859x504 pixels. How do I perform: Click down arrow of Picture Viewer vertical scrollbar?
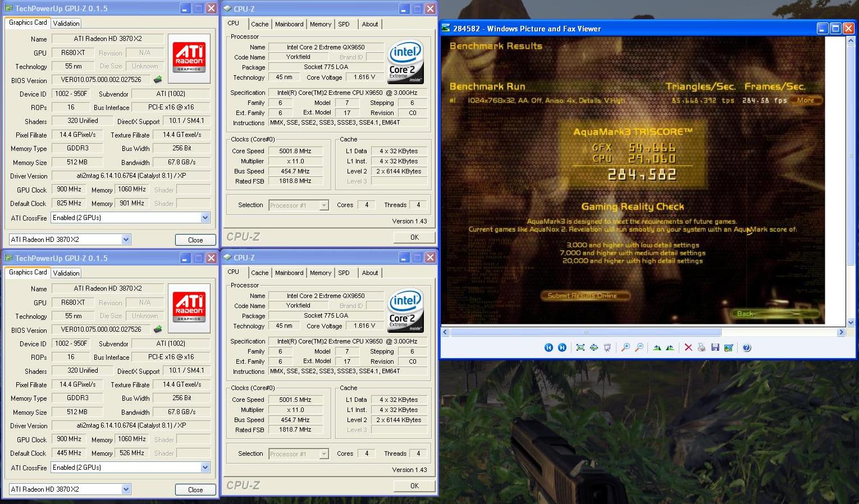point(850,323)
